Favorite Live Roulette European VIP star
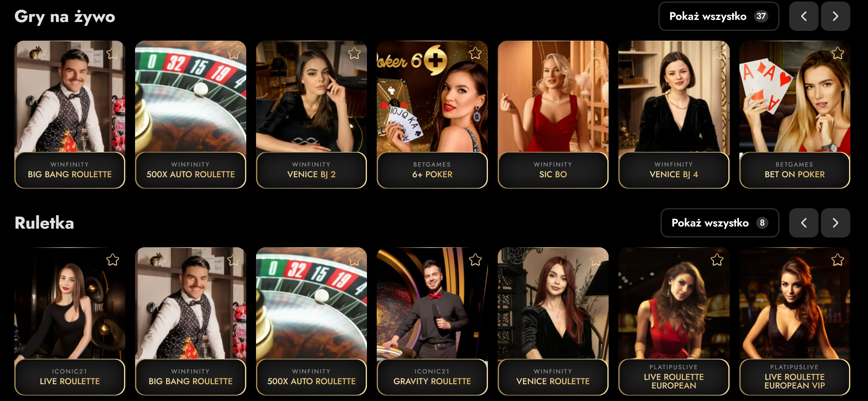Image resolution: width=868 pixels, height=401 pixels. (x=837, y=260)
